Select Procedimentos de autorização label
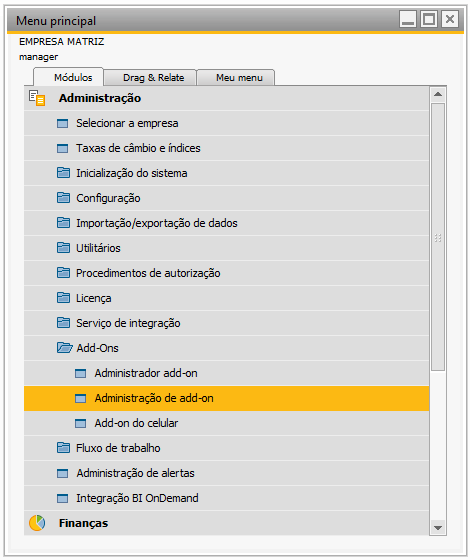The width and height of the screenshot is (470, 560). click(x=148, y=273)
